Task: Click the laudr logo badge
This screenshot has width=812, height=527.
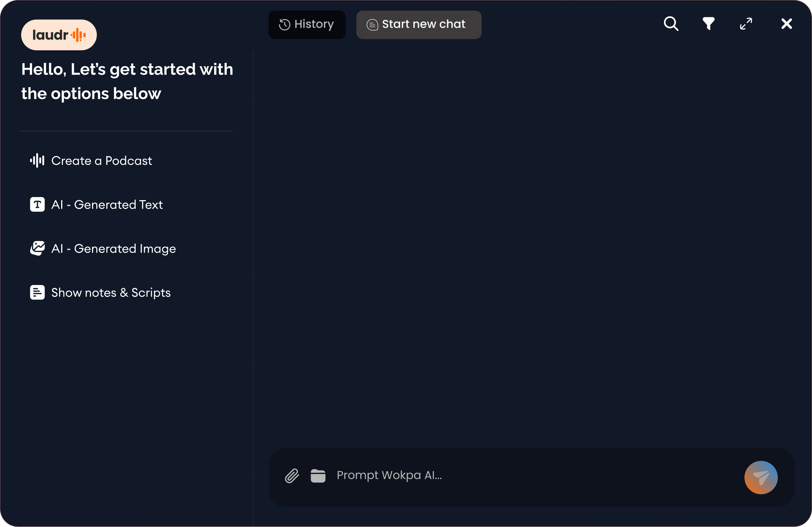Action: click(x=59, y=35)
